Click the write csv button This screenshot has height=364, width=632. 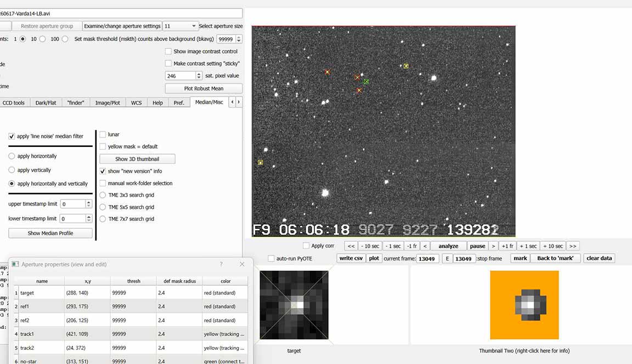tap(351, 259)
